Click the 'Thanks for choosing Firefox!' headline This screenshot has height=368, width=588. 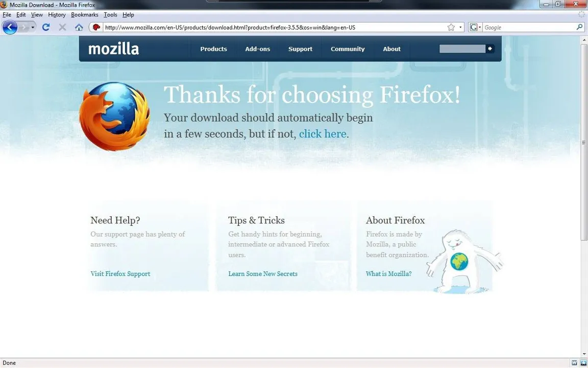(312, 94)
